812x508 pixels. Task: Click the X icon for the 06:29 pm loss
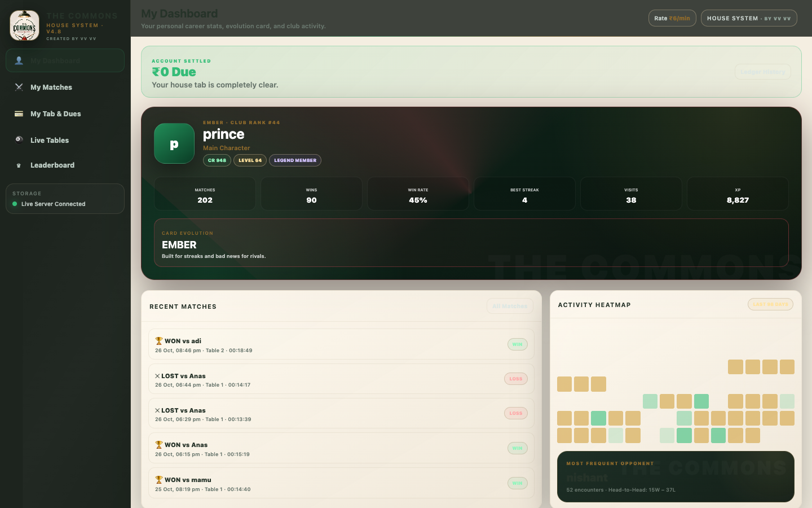click(x=157, y=410)
